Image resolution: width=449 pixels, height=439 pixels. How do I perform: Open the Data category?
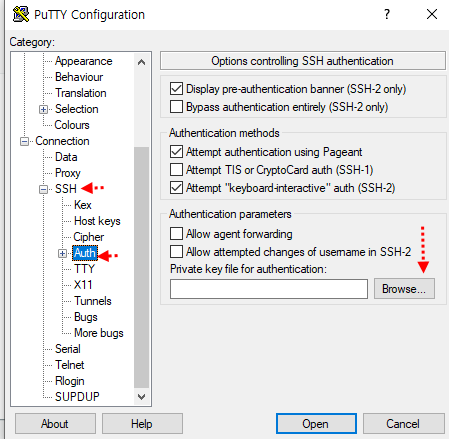[x=66, y=157]
